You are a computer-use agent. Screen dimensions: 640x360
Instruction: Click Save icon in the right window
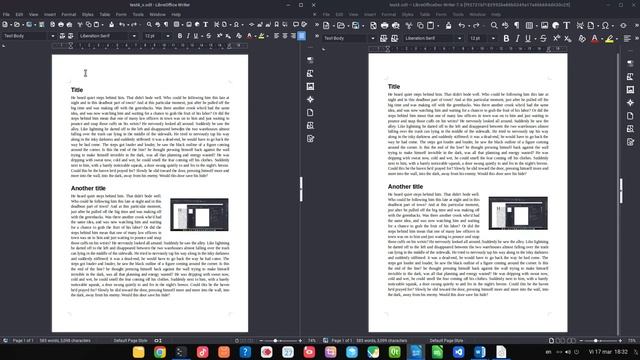[x=356, y=25]
